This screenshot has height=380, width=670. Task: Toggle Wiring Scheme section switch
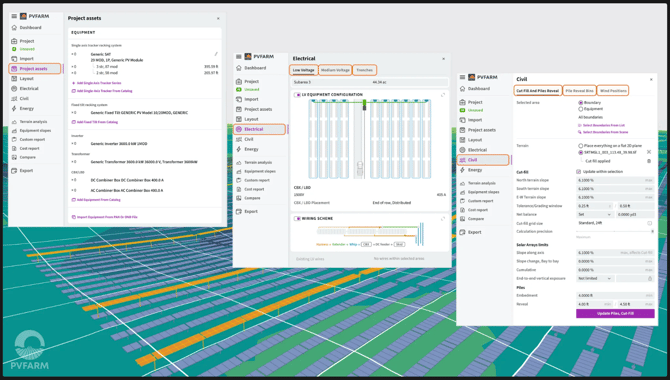click(x=297, y=218)
